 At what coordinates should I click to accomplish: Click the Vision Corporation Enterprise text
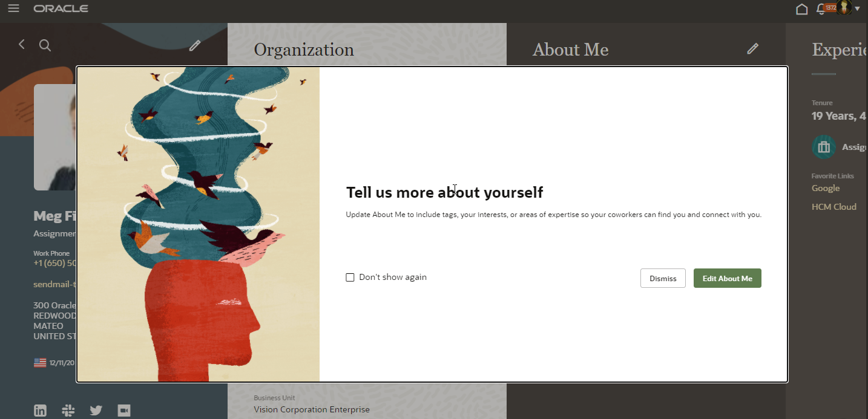click(312, 409)
